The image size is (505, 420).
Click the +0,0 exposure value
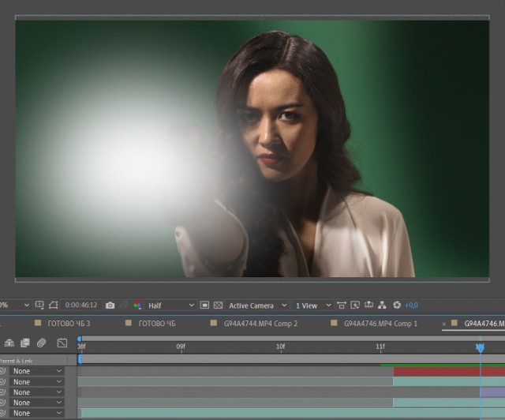(411, 305)
